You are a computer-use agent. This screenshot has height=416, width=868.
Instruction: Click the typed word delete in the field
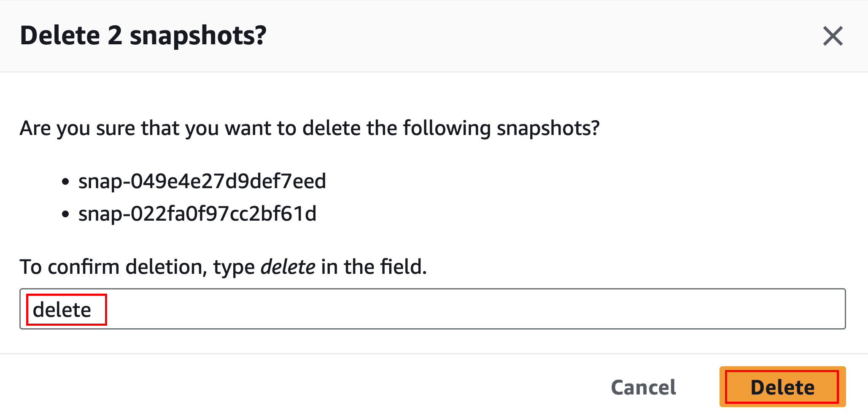pyautogui.click(x=62, y=310)
